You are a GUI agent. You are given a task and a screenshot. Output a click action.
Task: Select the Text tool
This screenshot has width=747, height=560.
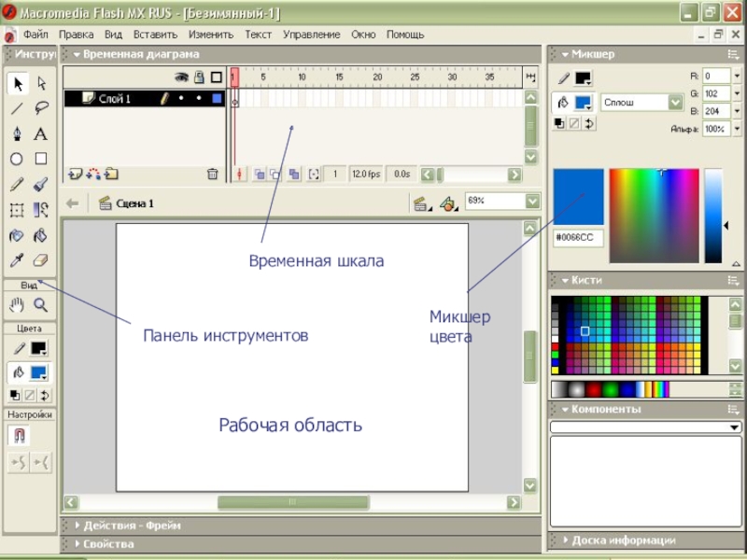[x=41, y=133]
